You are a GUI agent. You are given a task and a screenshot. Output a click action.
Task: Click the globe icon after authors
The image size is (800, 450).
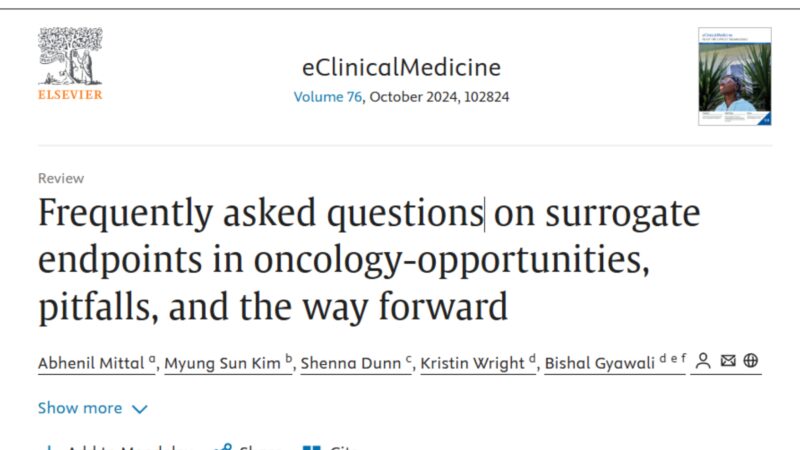point(750,361)
